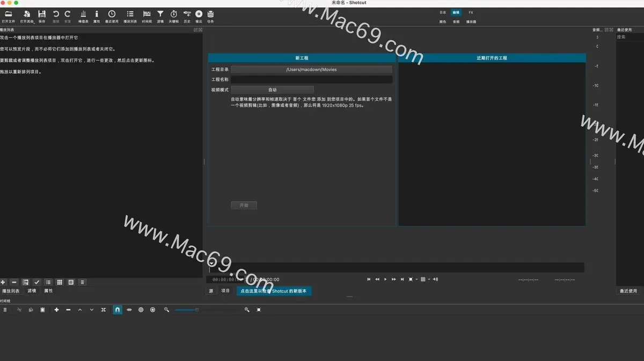644x361 pixels.
Task: Switch to the 编辑 (Editing) layout
Action: (x=456, y=12)
